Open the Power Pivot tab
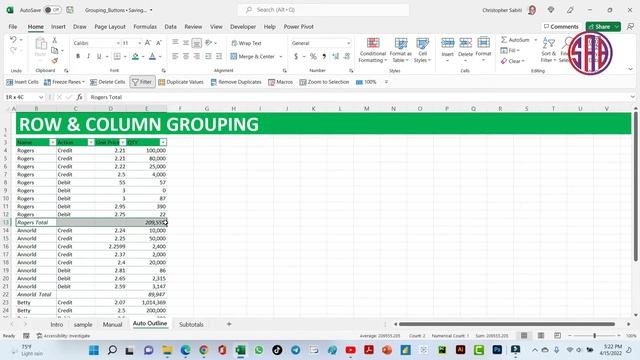Viewport: 640px width, 360px height. tap(298, 27)
